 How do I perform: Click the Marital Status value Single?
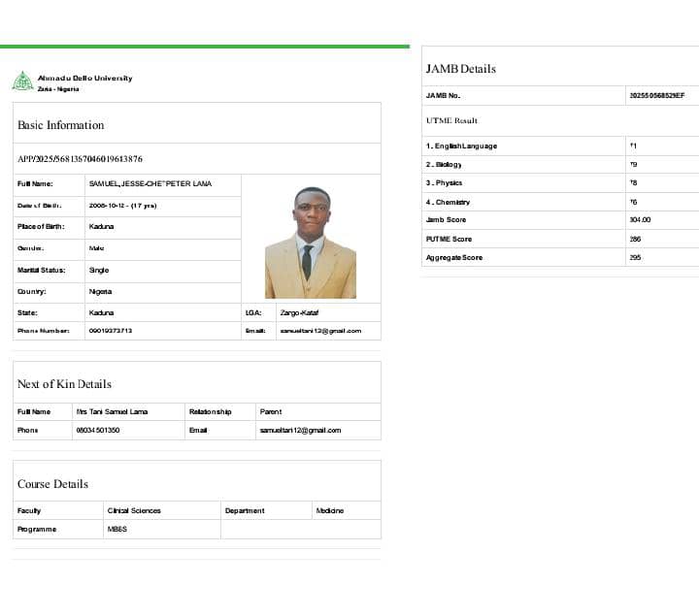(x=99, y=270)
